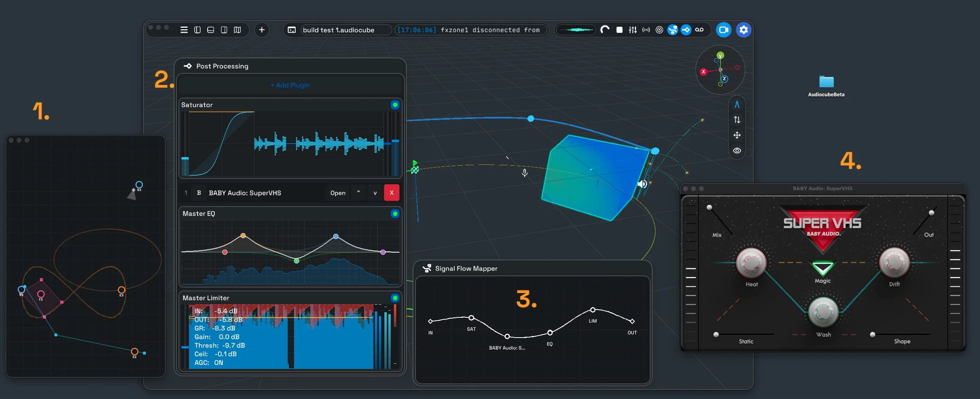Click the up-down arrows viewport tool

pos(737,120)
